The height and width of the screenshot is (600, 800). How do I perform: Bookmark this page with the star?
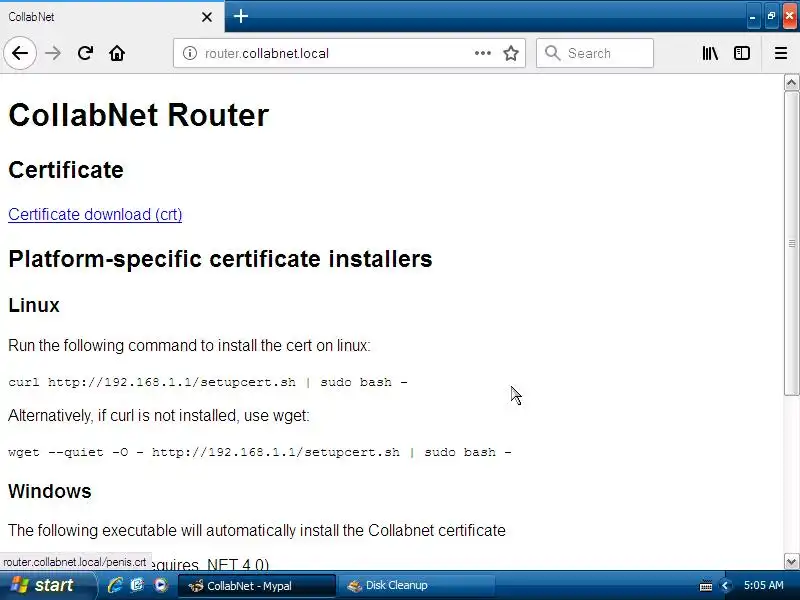(511, 53)
